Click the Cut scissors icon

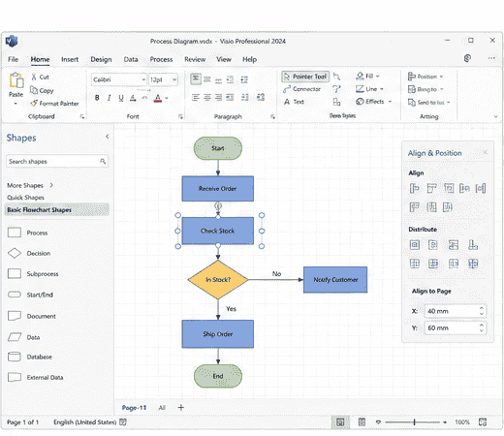click(x=34, y=77)
